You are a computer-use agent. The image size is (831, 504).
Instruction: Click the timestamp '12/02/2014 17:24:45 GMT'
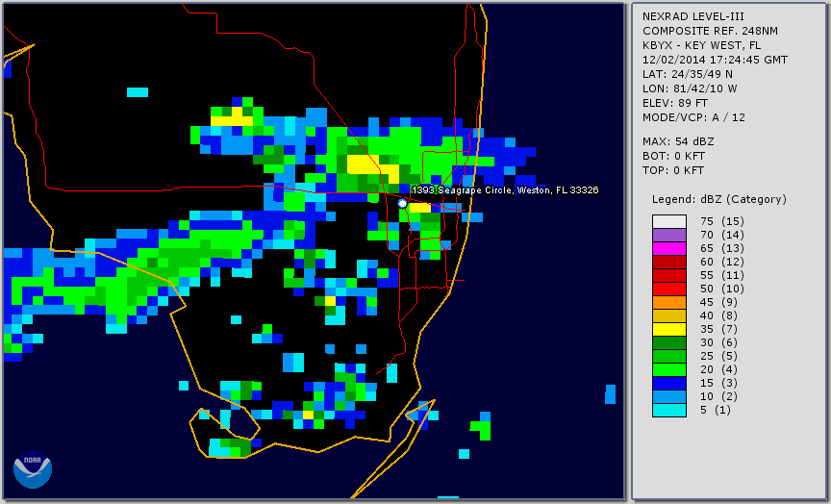click(x=715, y=60)
